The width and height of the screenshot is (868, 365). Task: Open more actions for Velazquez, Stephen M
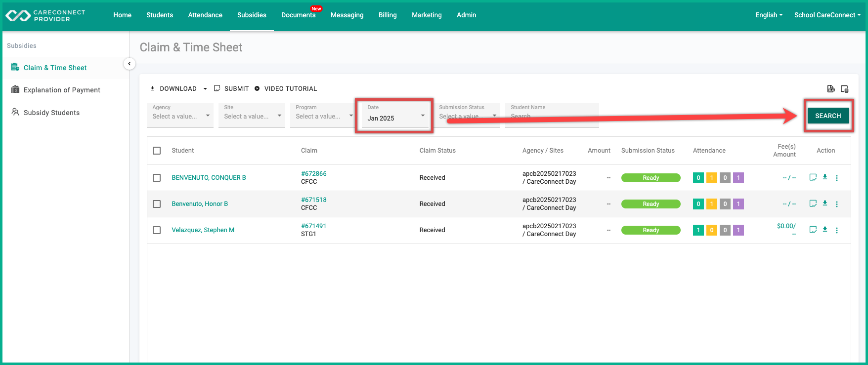point(837,230)
